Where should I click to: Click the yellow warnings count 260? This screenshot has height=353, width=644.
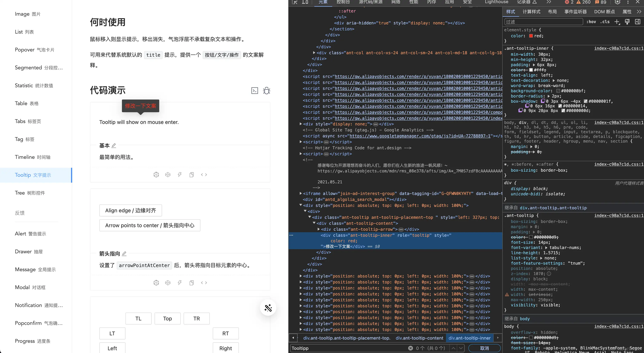[583, 2]
